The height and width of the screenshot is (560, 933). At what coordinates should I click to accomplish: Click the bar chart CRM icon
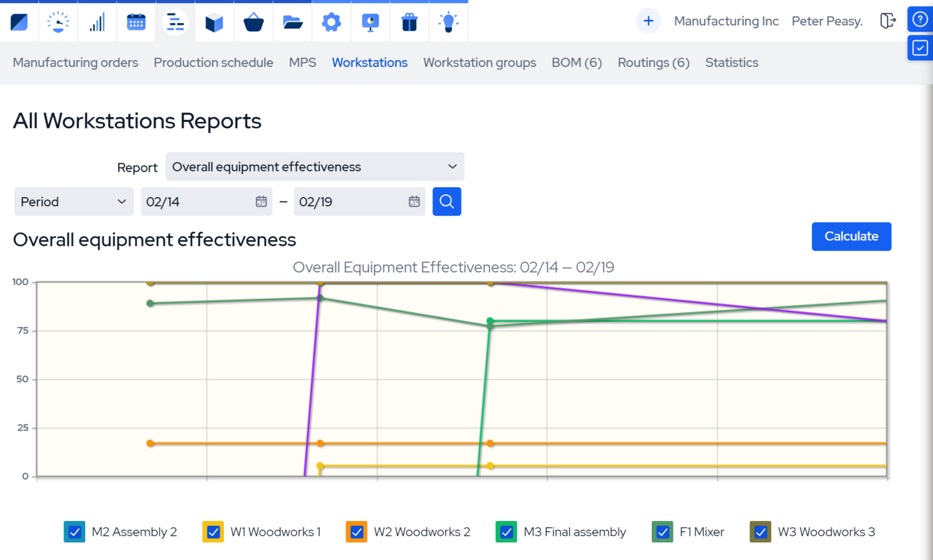(x=97, y=22)
